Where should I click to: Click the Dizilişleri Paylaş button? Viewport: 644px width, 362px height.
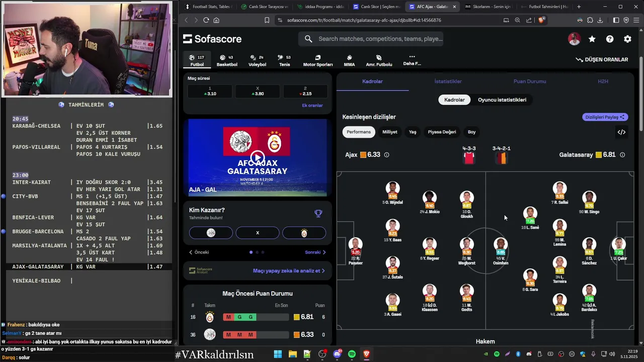[605, 117]
